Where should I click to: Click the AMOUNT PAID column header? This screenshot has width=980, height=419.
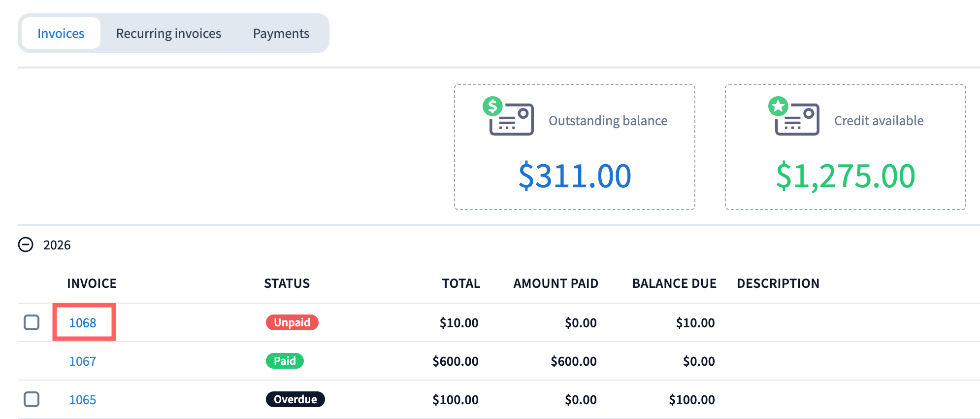coord(556,283)
